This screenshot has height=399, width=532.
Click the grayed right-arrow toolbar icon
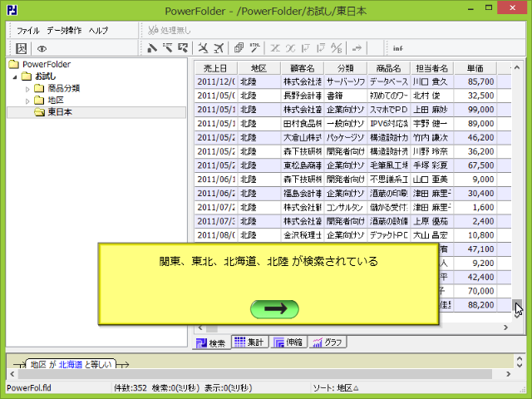coord(357,48)
